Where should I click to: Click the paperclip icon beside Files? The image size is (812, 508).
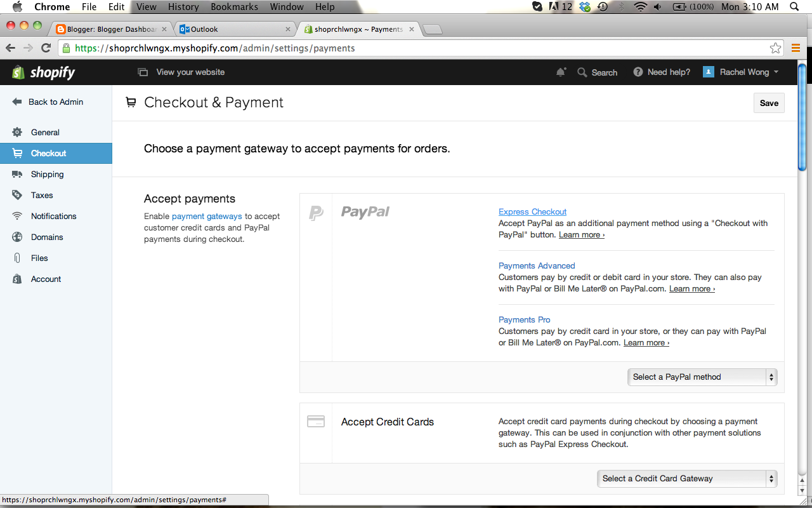point(17,258)
